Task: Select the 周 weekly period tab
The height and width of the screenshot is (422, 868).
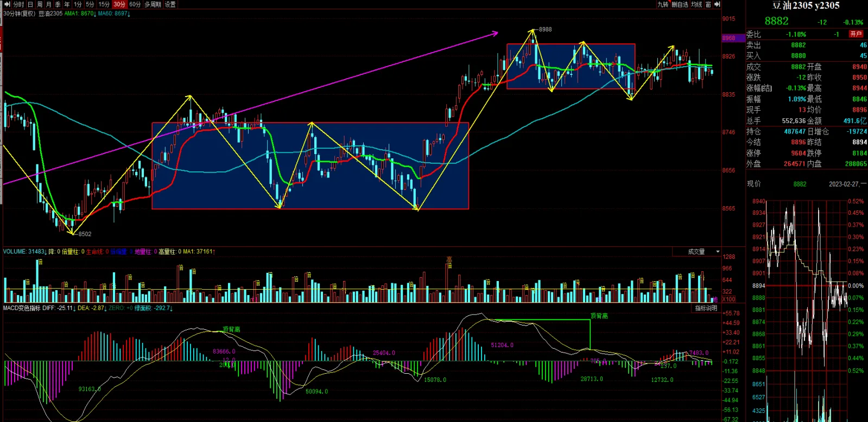Action: (x=40, y=4)
